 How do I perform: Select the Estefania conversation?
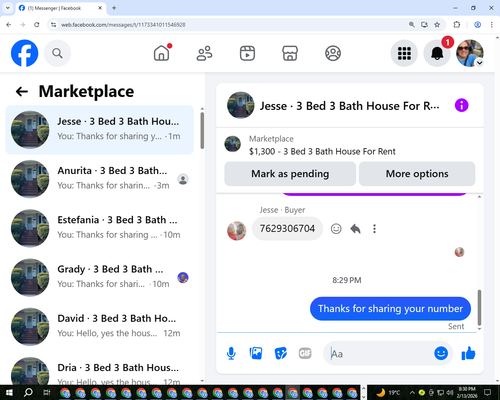point(100,228)
